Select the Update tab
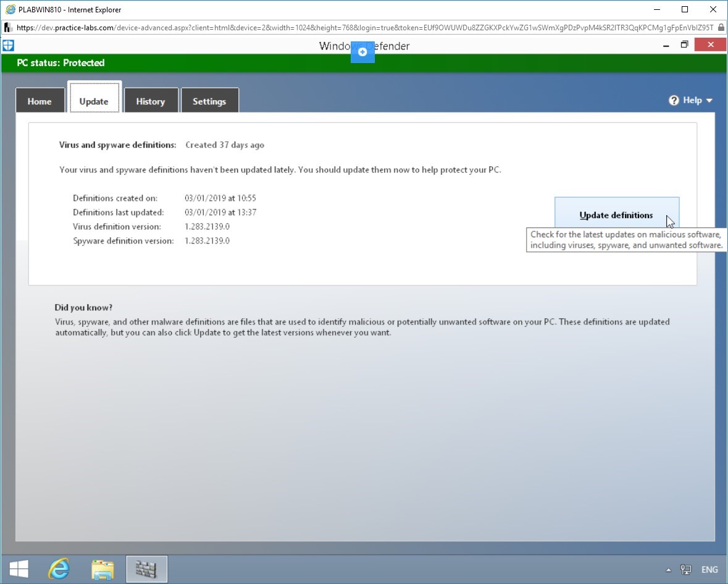The height and width of the screenshot is (584, 728). pos(94,98)
